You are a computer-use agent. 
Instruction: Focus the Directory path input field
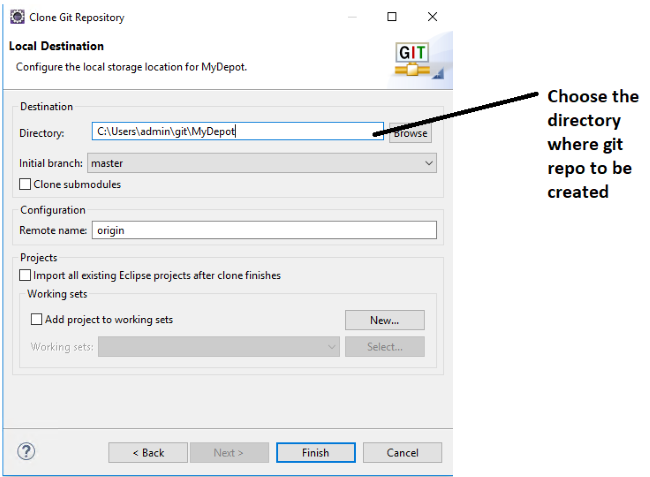point(238,131)
